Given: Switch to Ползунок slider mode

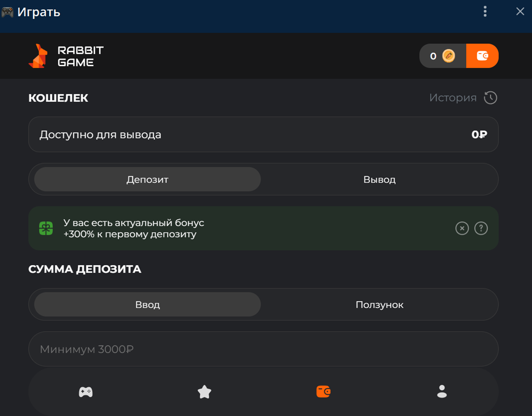Looking at the screenshot, I should tap(379, 305).
